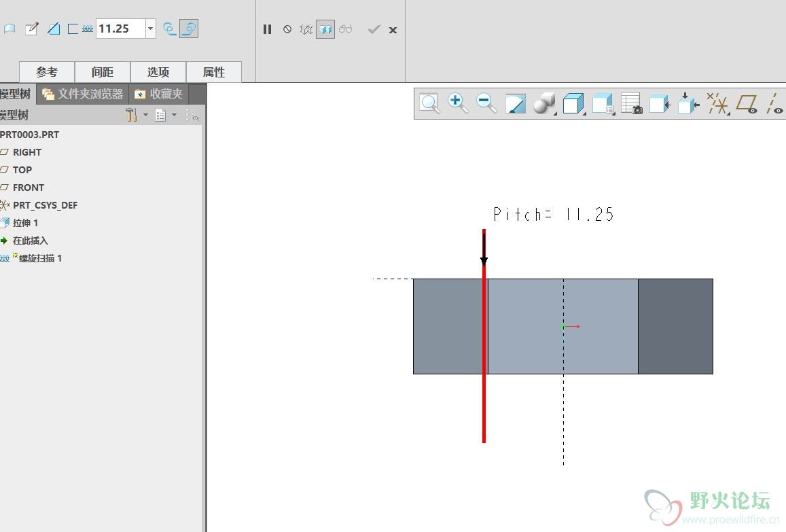Toggle the attached preview icon
The width and height of the screenshot is (786, 532).
point(325,30)
